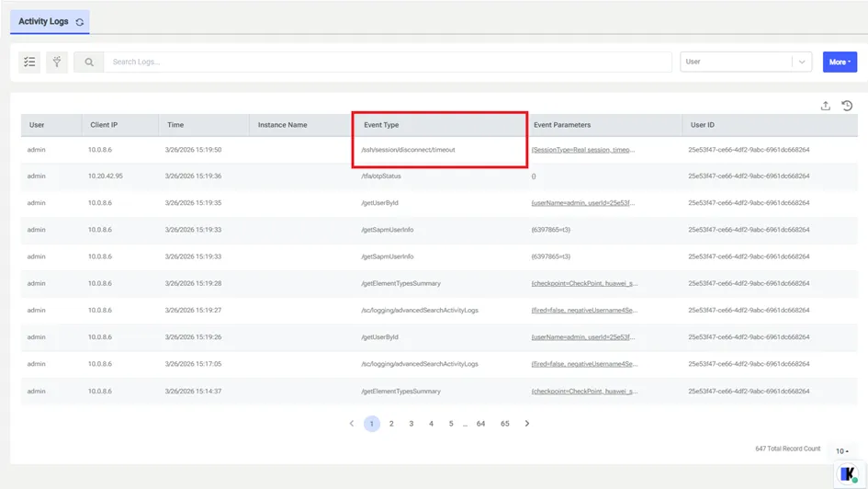Screen dimensions: 868x489
Task: Open fired=false parameters link in the 15:19:27 row
Action: coord(584,310)
